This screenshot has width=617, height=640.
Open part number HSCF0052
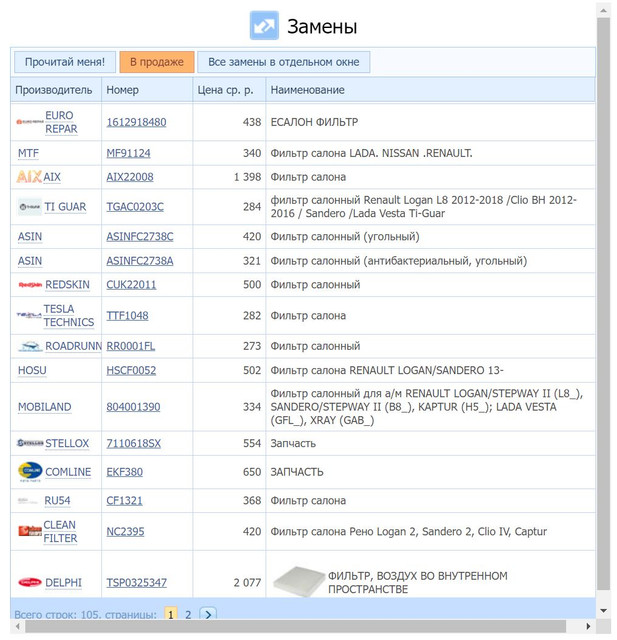[x=131, y=371]
